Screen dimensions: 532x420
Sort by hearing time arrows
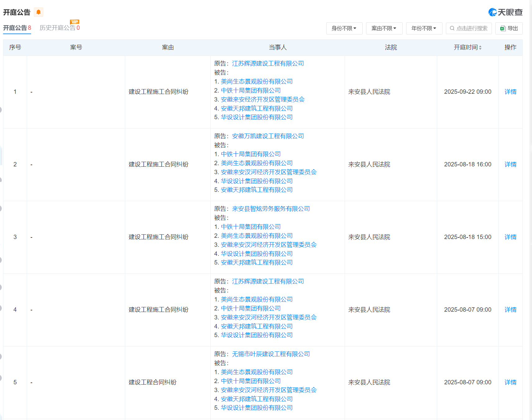click(x=480, y=47)
